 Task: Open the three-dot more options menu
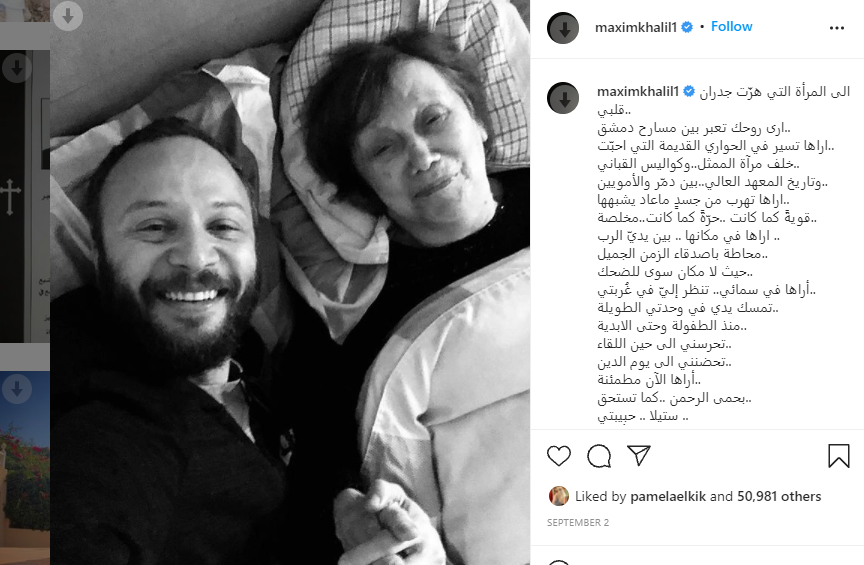point(836,28)
